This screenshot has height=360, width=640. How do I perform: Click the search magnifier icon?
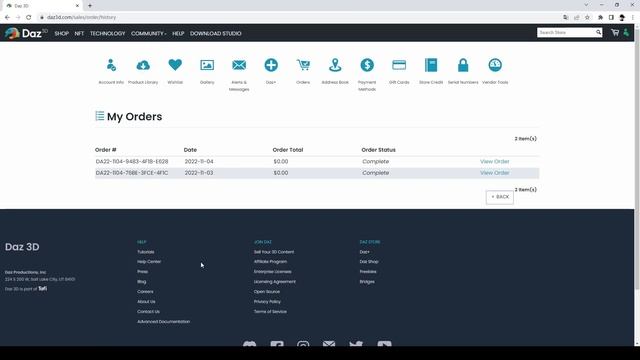coord(598,32)
